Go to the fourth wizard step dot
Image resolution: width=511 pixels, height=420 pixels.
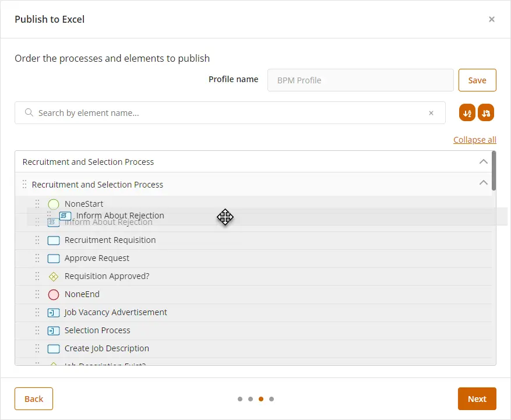pyautogui.click(x=272, y=399)
